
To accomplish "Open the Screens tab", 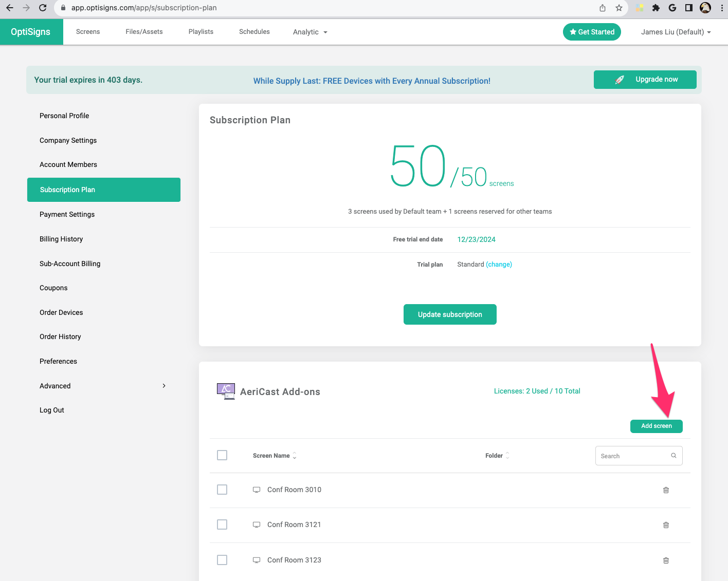I will click(88, 32).
